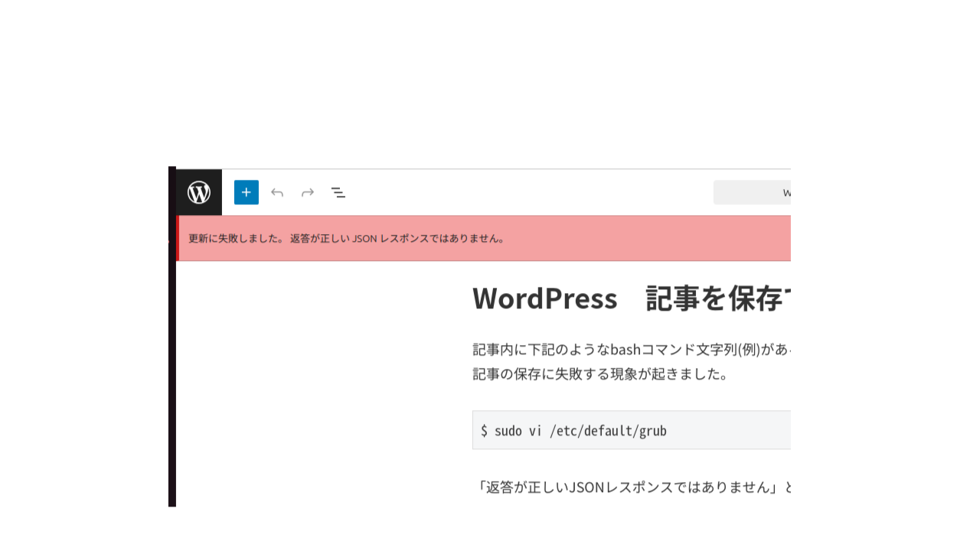Click the document bar in the header

[x=752, y=193]
